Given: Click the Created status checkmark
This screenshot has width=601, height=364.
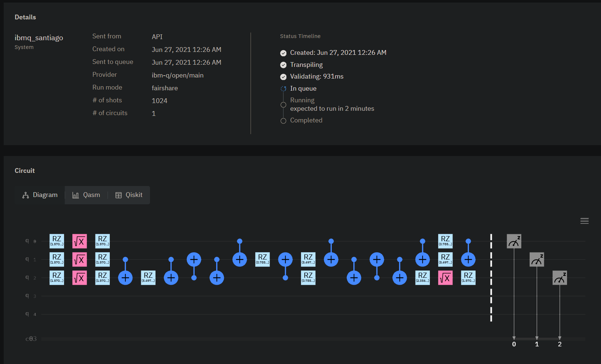Looking at the screenshot, I should [x=283, y=53].
